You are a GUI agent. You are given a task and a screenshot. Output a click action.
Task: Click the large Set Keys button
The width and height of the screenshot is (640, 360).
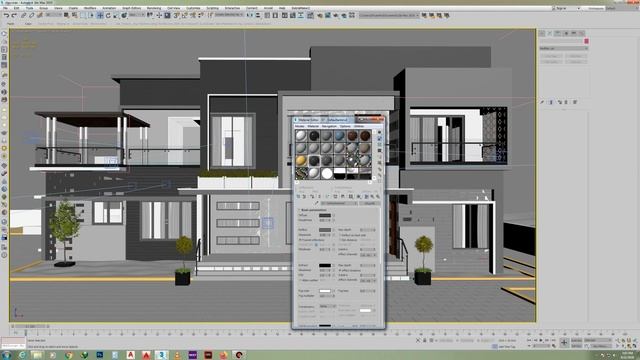point(564,343)
